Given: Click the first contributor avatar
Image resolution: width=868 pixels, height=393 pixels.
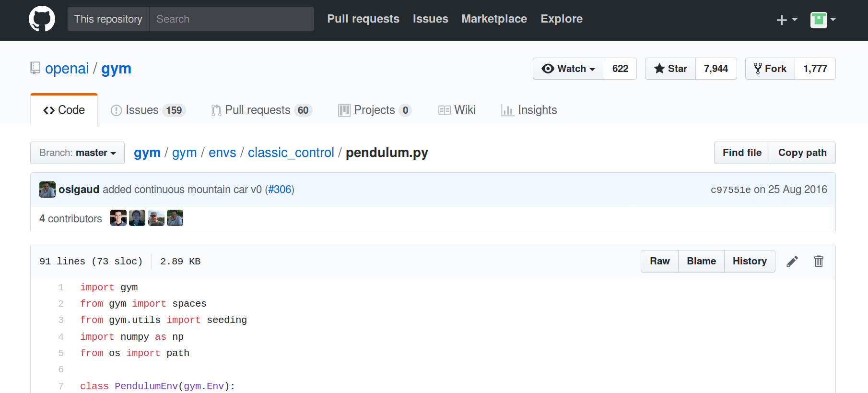Looking at the screenshot, I should coord(118,218).
